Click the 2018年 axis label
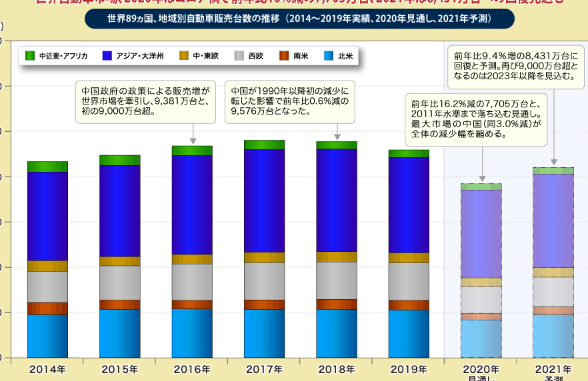588x381 pixels. click(x=337, y=369)
